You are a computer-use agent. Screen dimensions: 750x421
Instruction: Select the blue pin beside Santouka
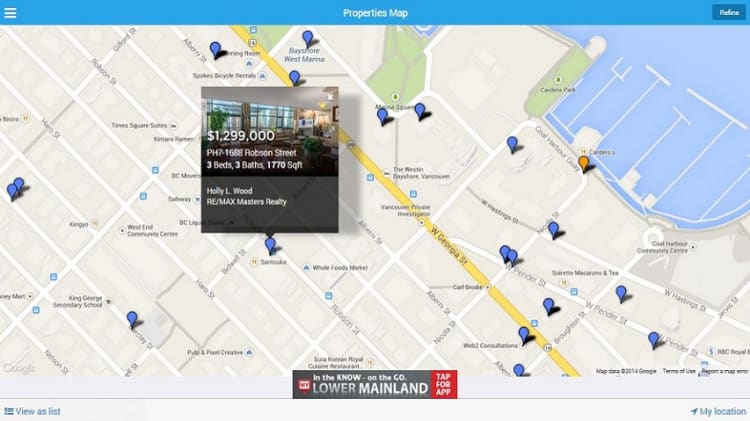(x=270, y=245)
